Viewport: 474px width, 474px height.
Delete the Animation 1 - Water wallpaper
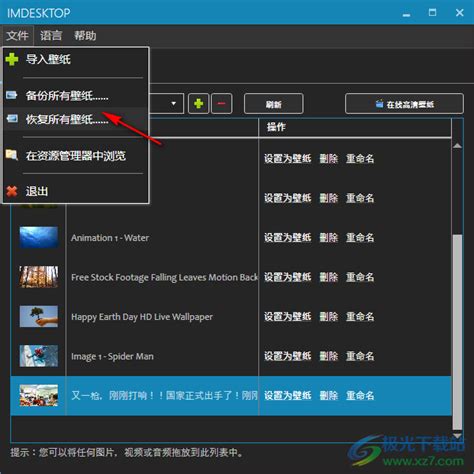[x=329, y=238]
